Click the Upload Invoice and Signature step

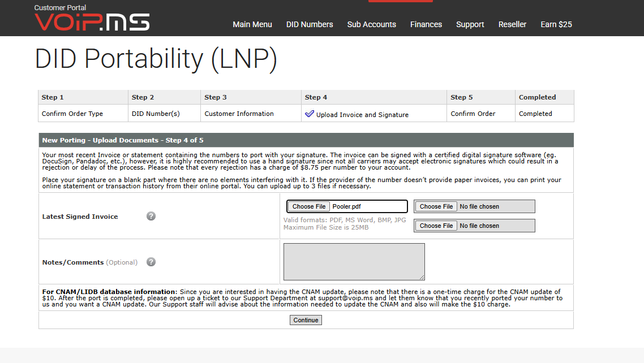(362, 115)
